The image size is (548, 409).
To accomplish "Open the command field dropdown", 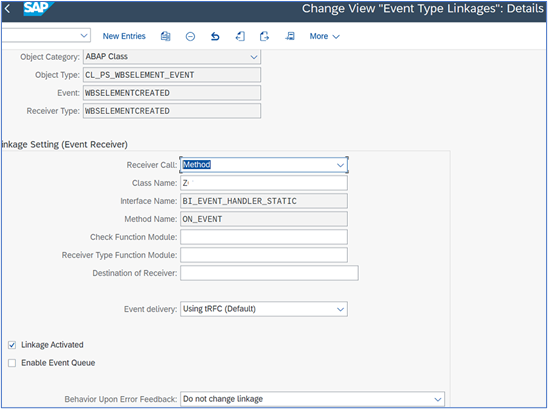I will [84, 35].
